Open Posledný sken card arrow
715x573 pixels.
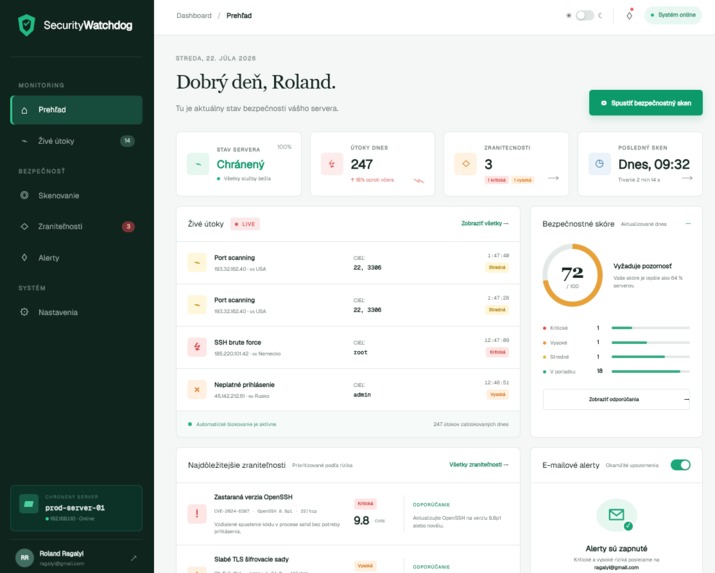tap(687, 178)
